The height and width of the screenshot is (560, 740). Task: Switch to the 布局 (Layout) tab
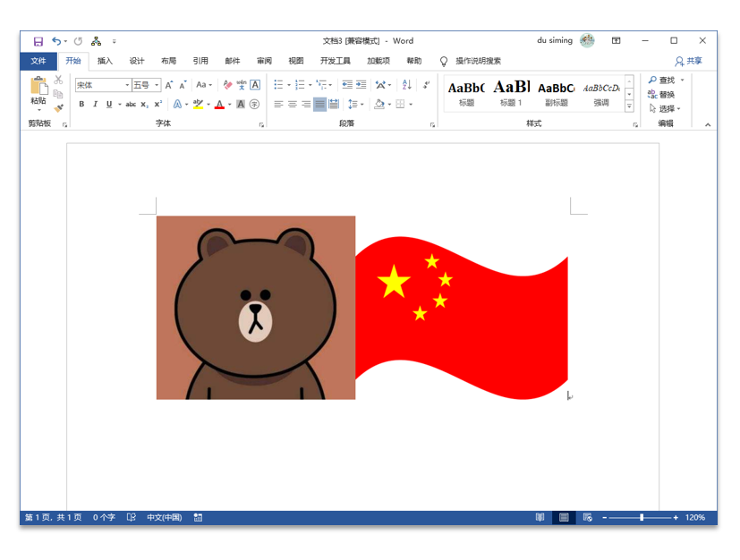pyautogui.click(x=168, y=61)
